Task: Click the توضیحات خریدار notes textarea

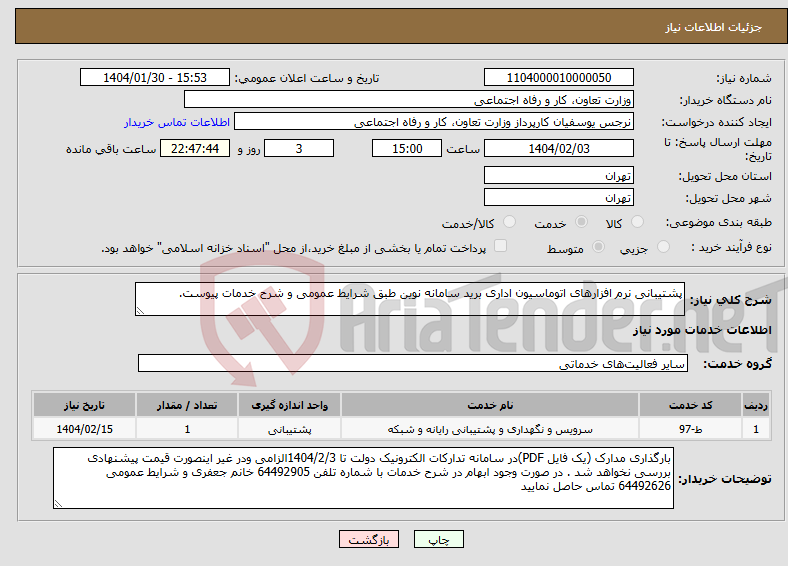Action: pyautogui.click(x=363, y=478)
